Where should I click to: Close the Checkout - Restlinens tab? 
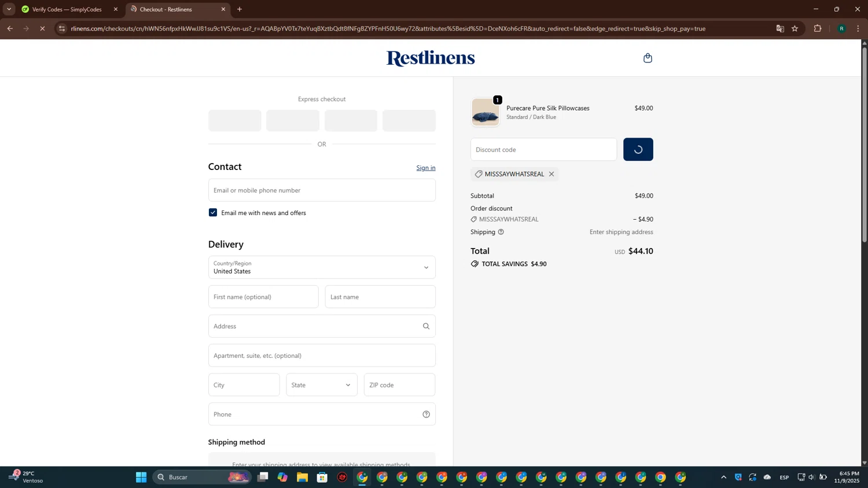coord(223,9)
